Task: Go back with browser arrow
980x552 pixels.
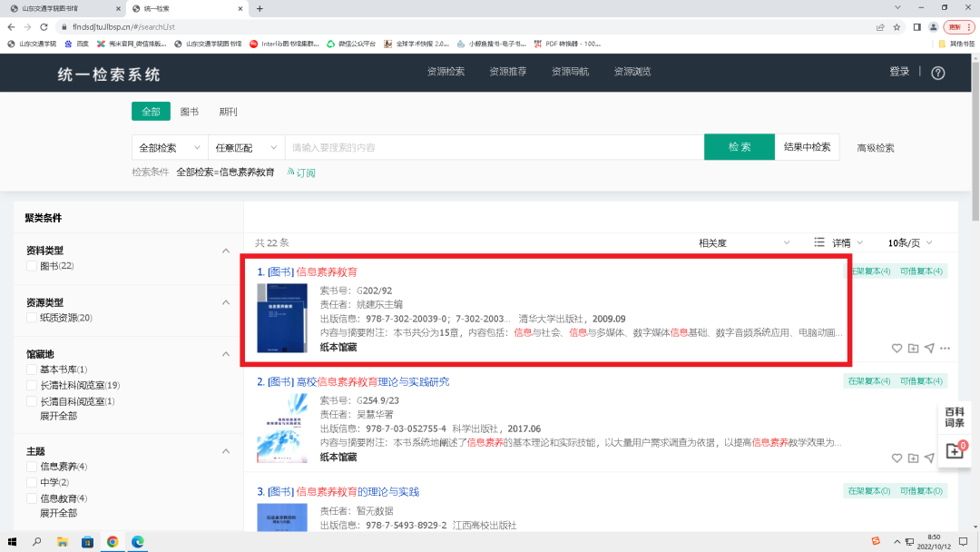Action: (x=11, y=27)
